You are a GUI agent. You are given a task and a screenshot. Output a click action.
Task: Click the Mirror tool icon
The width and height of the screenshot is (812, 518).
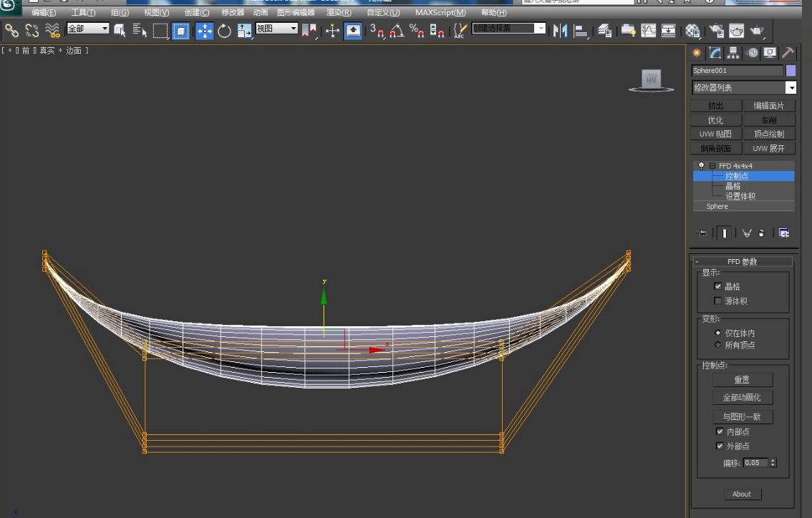(561, 30)
